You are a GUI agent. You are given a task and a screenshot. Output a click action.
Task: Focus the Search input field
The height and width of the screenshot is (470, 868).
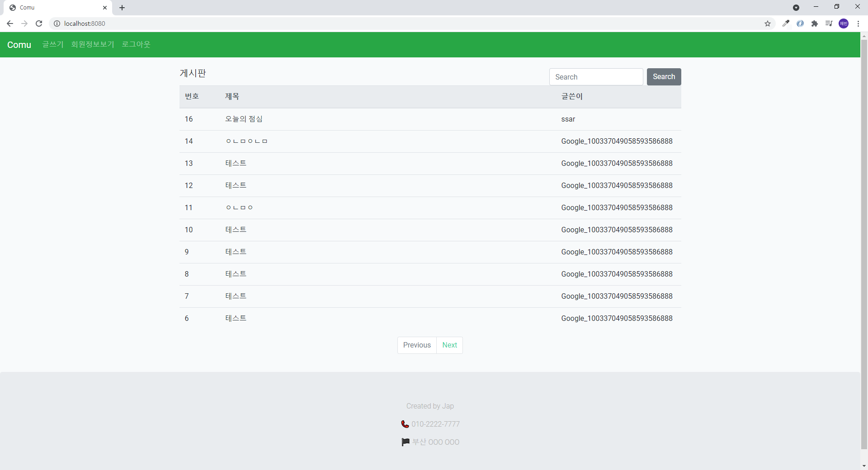click(596, 77)
